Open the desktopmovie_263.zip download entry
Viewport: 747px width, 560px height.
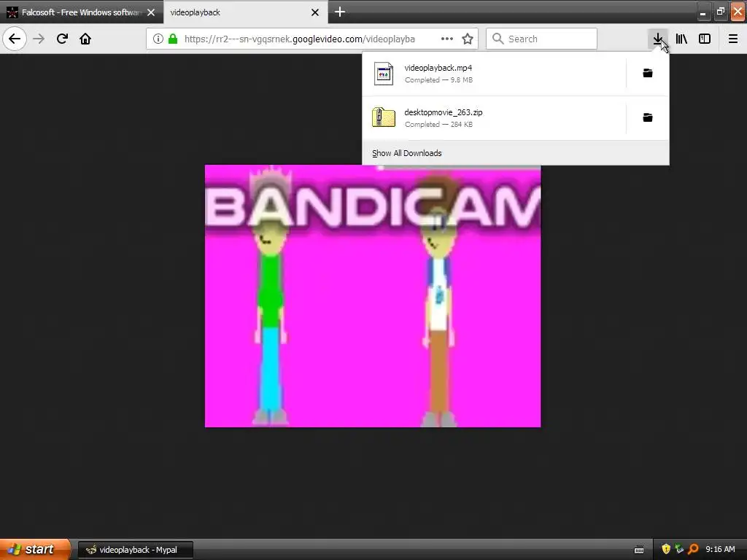(494, 117)
